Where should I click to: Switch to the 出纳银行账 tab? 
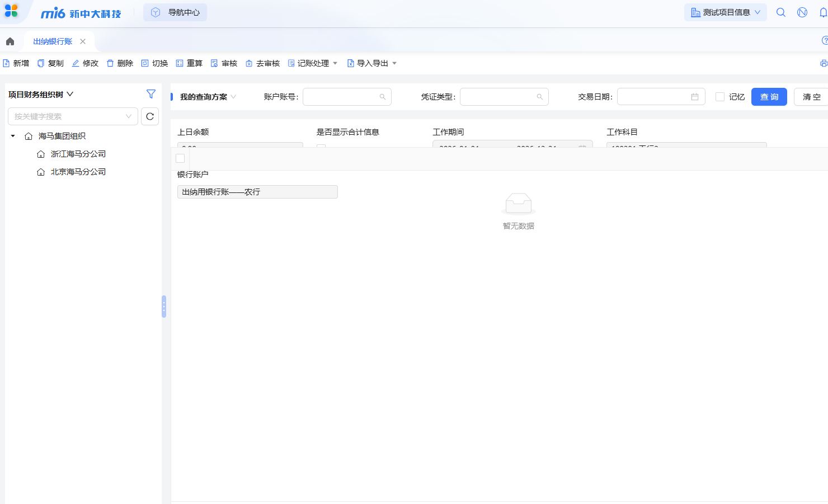coord(53,41)
